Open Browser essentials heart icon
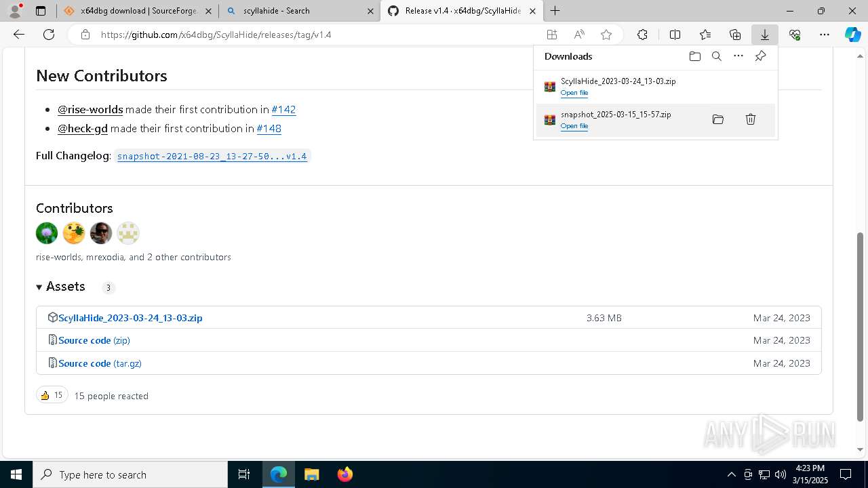 [x=795, y=35]
